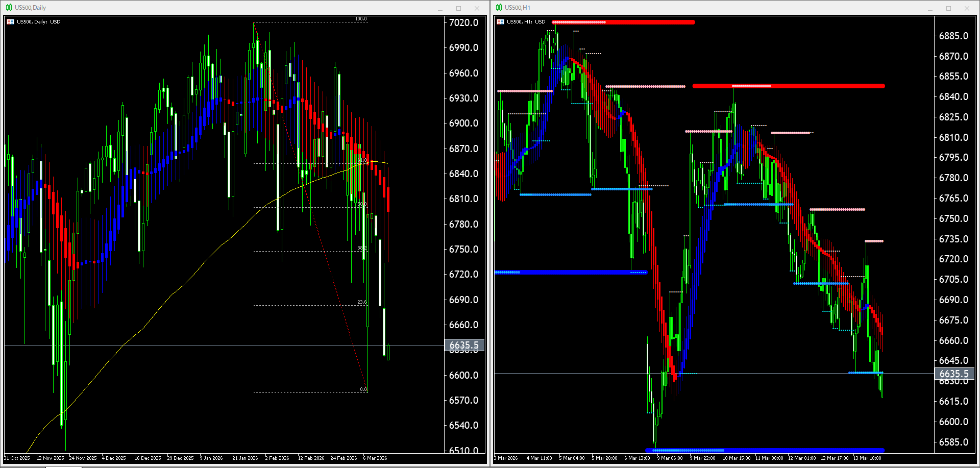Click the '31 Oct 2025' date on the time axis
980x468 pixels.
click(x=17, y=458)
